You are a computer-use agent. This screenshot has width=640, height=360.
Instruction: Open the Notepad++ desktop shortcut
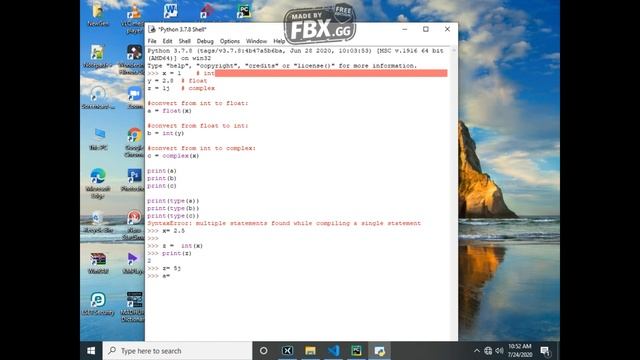click(98, 56)
